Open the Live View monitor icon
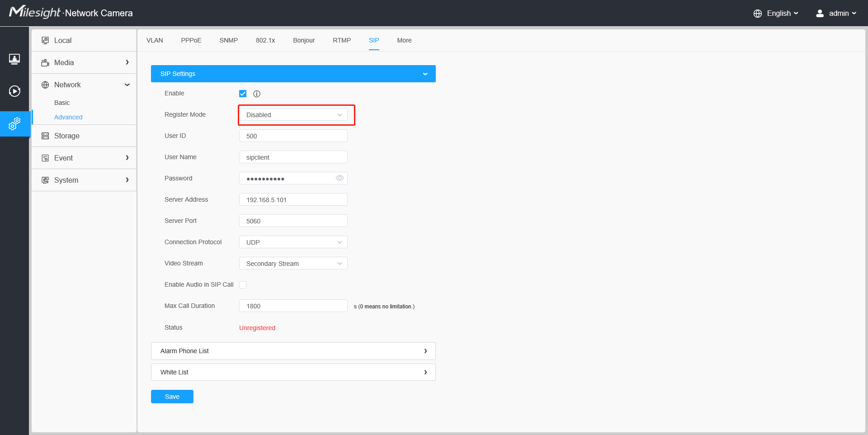This screenshot has width=868, height=435. pos(14,59)
